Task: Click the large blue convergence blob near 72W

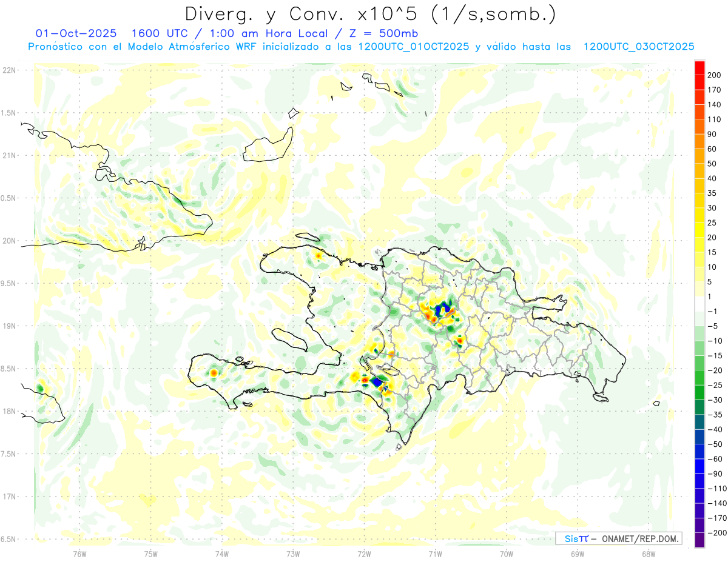Action: (377, 382)
